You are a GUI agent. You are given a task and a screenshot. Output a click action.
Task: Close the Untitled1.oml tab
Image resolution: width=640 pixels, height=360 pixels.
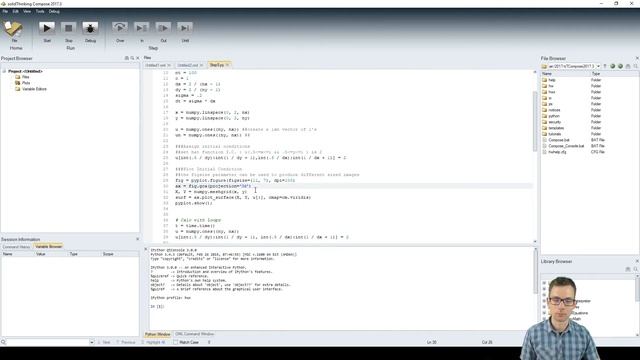(169, 65)
